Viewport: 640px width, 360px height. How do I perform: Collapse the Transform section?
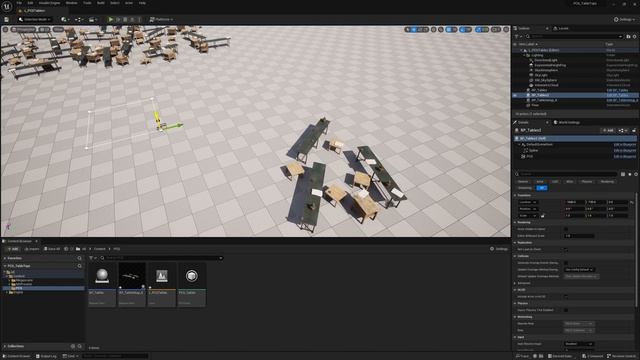pyautogui.click(x=515, y=195)
